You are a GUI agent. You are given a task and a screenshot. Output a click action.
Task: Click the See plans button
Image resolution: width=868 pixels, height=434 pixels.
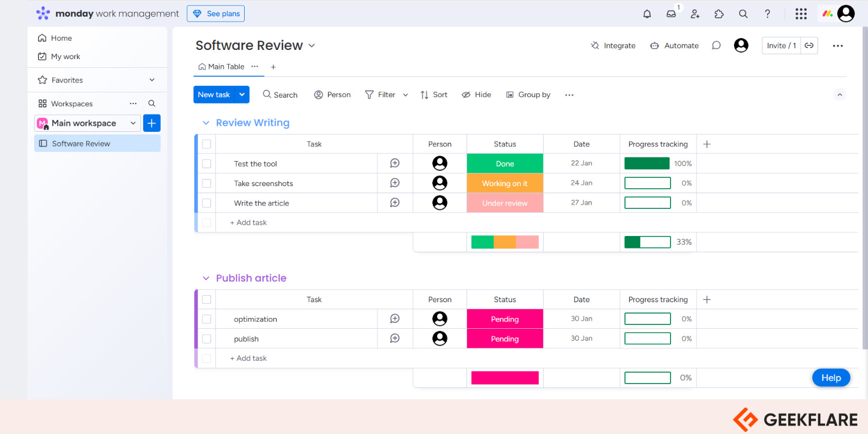[x=216, y=14]
